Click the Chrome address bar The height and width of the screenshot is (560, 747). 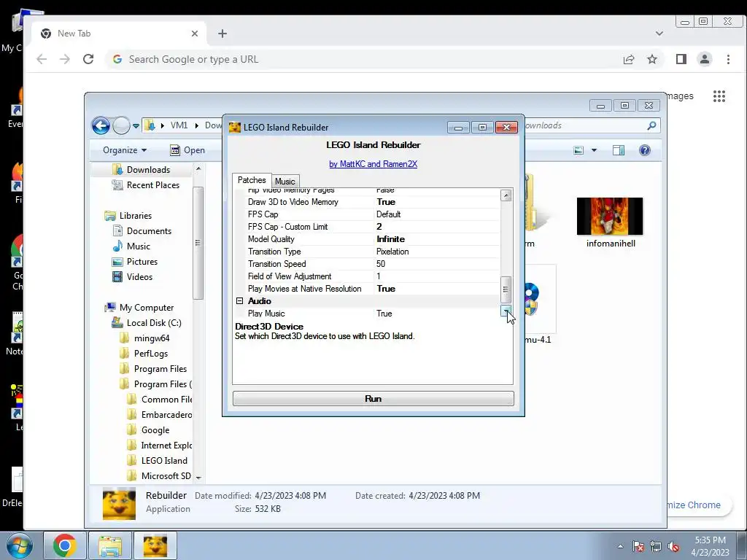(362, 59)
